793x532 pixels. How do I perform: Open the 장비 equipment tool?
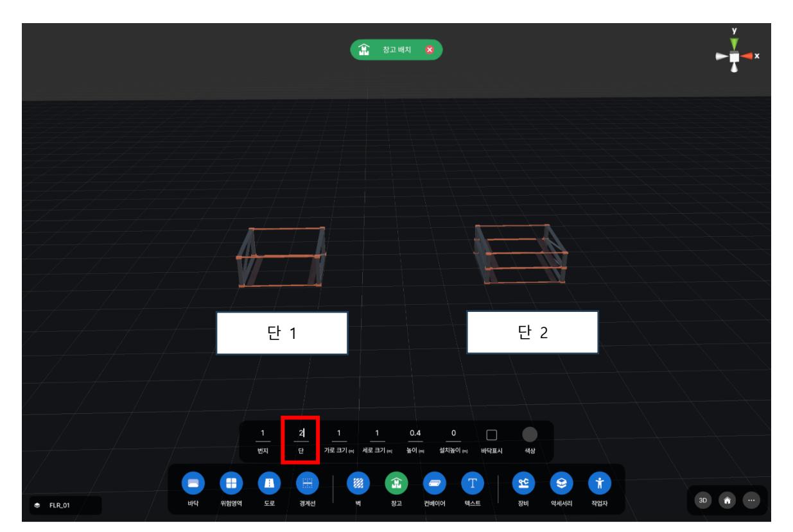point(523,483)
